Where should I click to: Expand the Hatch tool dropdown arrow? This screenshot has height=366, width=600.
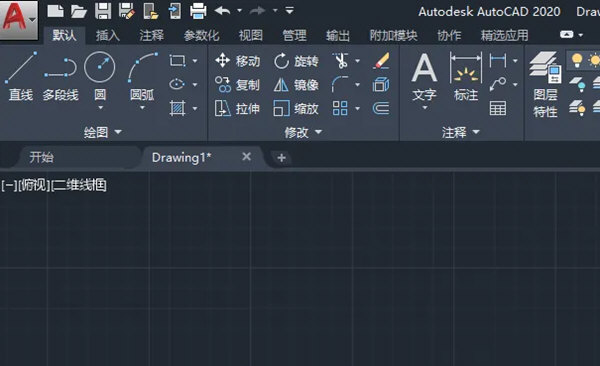(195, 109)
